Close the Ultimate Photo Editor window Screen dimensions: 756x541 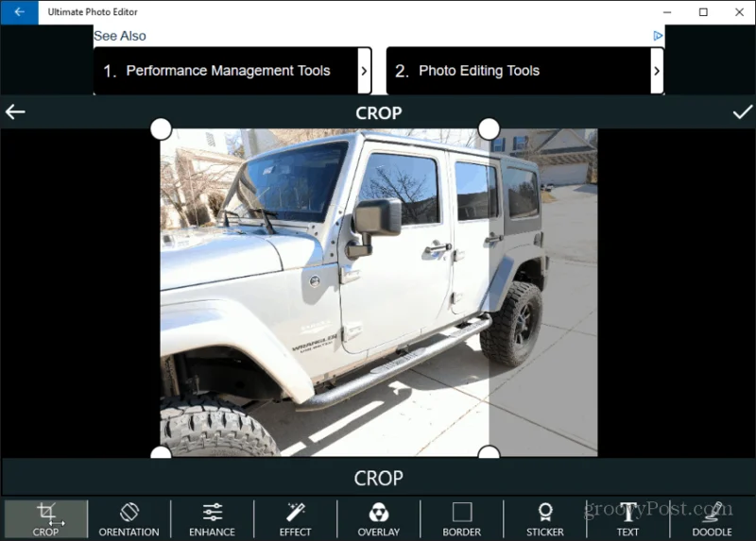(x=739, y=12)
